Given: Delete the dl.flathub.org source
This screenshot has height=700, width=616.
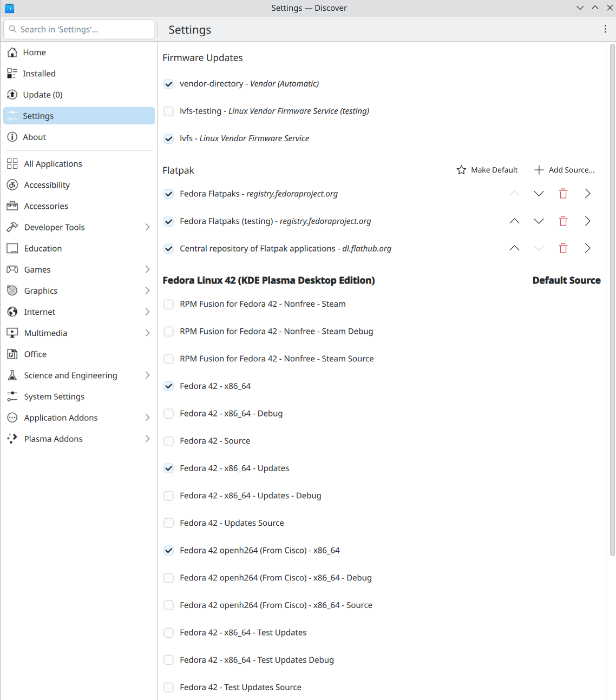Looking at the screenshot, I should (x=563, y=248).
